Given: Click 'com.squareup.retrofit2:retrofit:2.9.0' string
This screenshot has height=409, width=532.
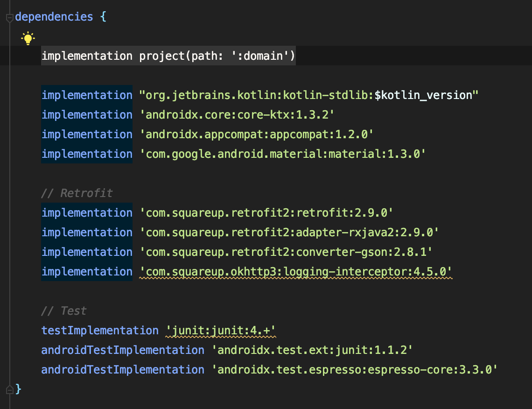Looking at the screenshot, I should [266, 213].
